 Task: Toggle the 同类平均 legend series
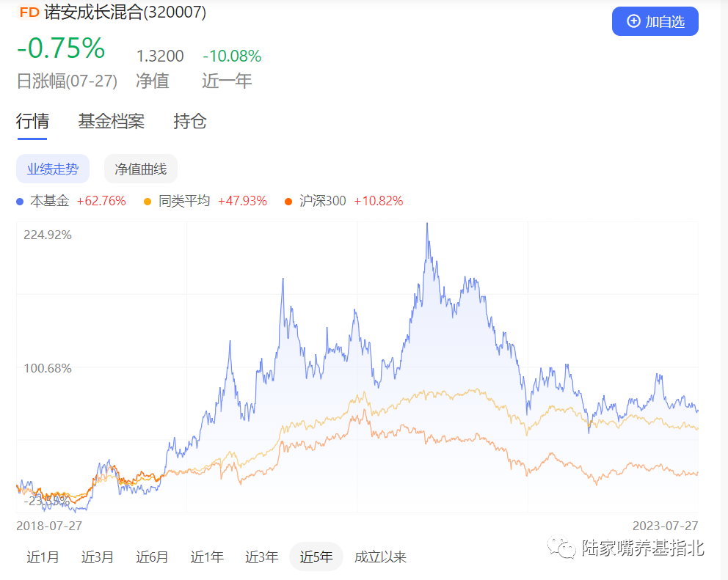click(x=177, y=201)
